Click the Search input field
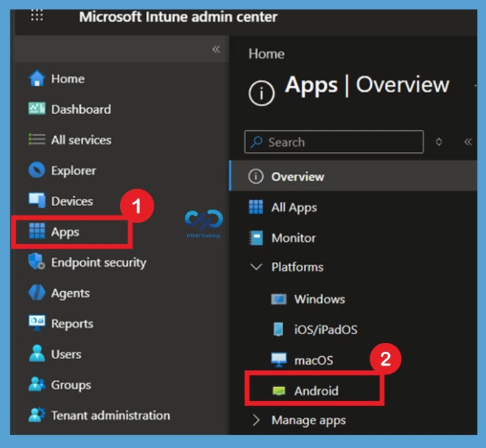Image resolution: width=486 pixels, height=448 pixels. (334, 142)
